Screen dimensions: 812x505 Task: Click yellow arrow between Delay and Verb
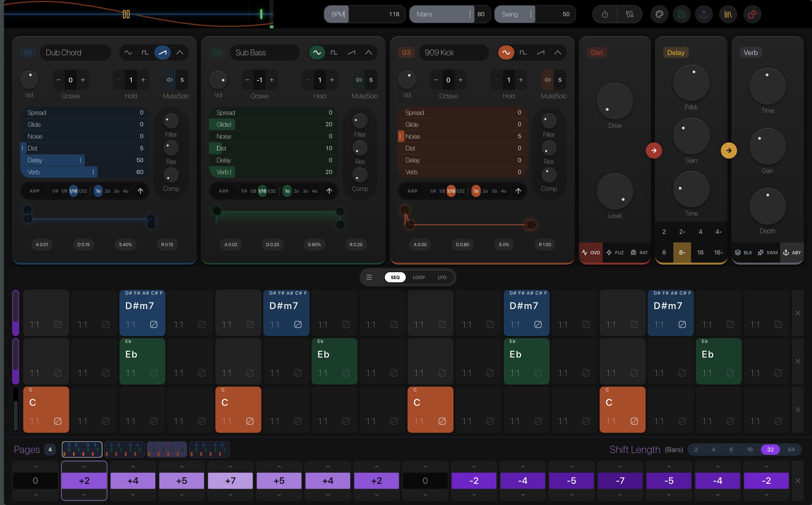pyautogui.click(x=729, y=150)
